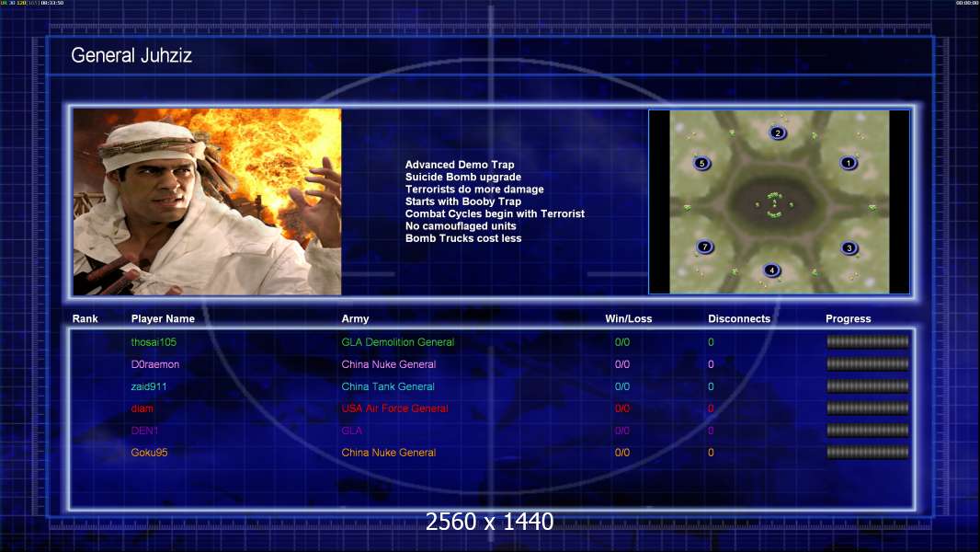Click Goku95's 0/0 win/loss value
The image size is (980, 552).
[621, 453]
